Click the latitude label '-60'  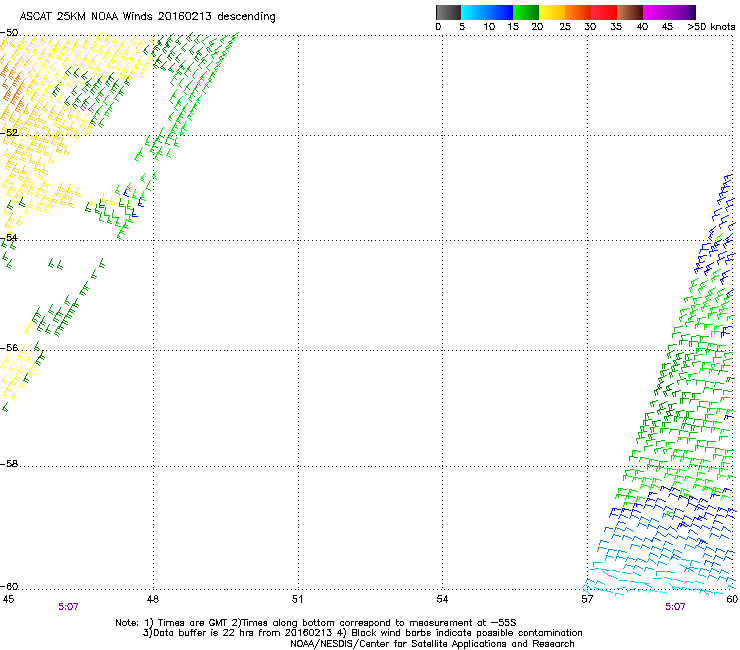click(9, 587)
